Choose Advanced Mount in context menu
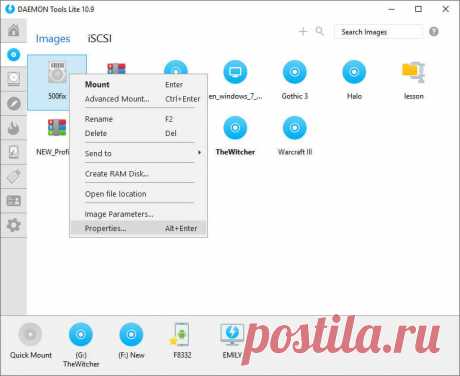 (x=139, y=99)
